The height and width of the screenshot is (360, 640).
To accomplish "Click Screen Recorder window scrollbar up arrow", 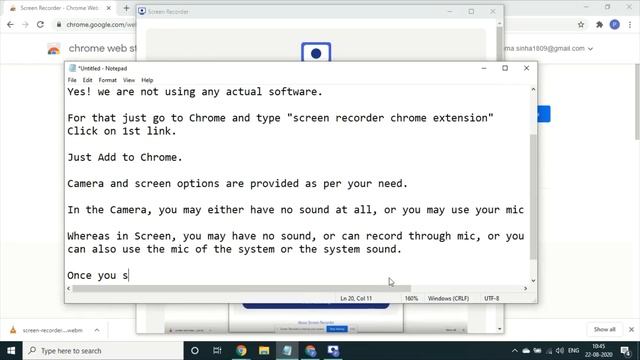I will pos(500,23).
